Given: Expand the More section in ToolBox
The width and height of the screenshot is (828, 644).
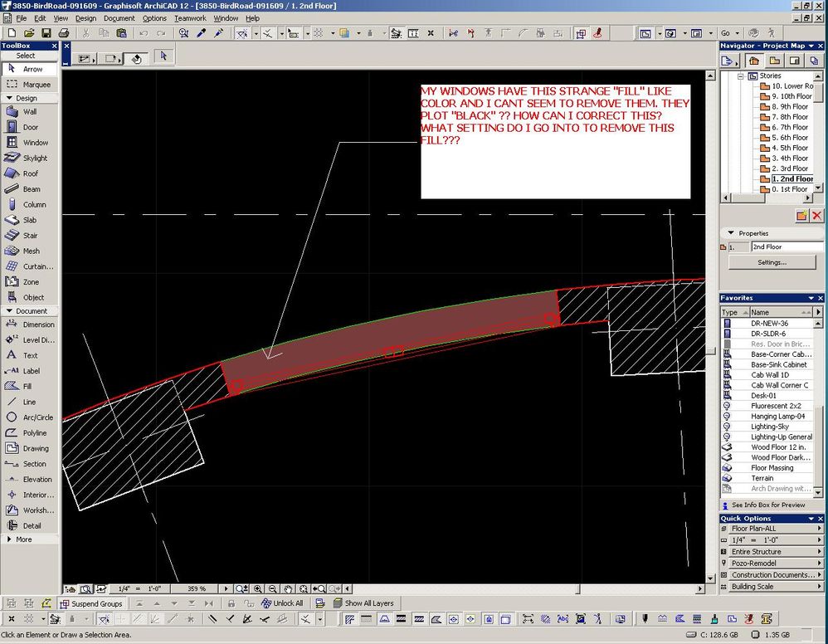Looking at the screenshot, I should click(x=23, y=539).
